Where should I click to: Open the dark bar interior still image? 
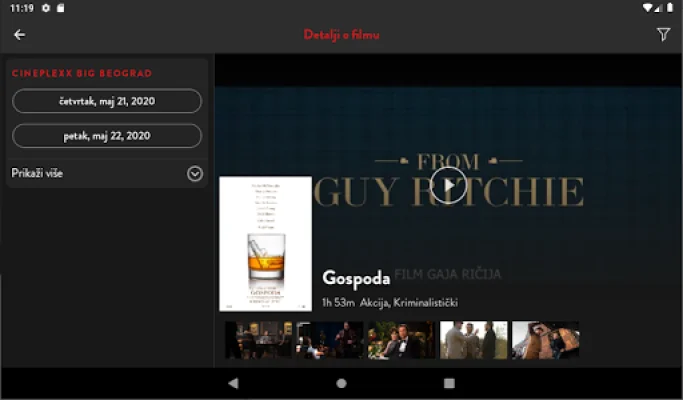tap(259, 340)
